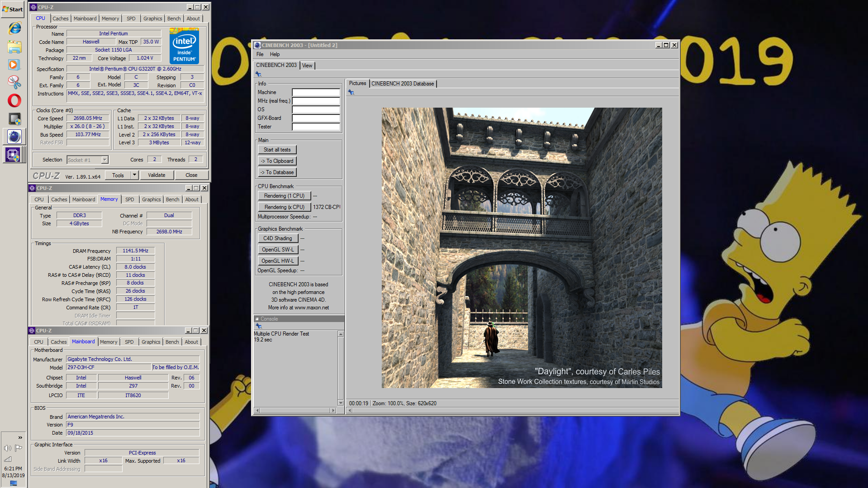Viewport: 868px width, 488px height.
Task: Click the MHz (real freq.) input field
Action: pyautogui.click(x=316, y=101)
